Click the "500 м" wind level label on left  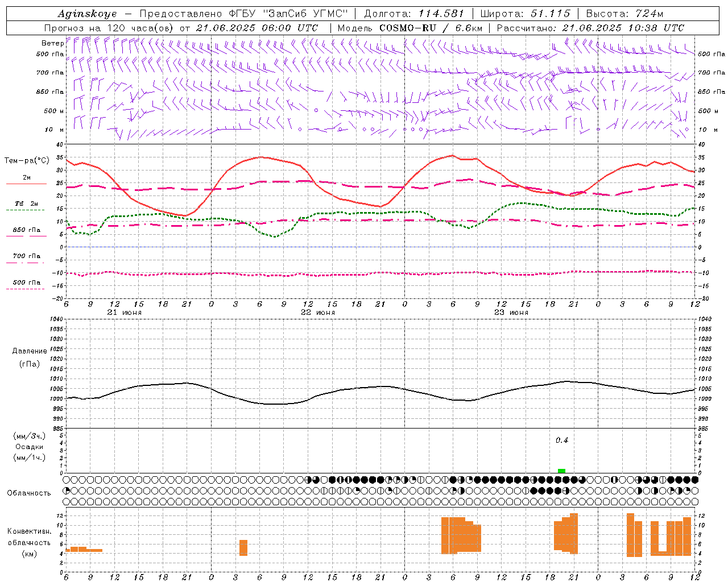pos(54,111)
